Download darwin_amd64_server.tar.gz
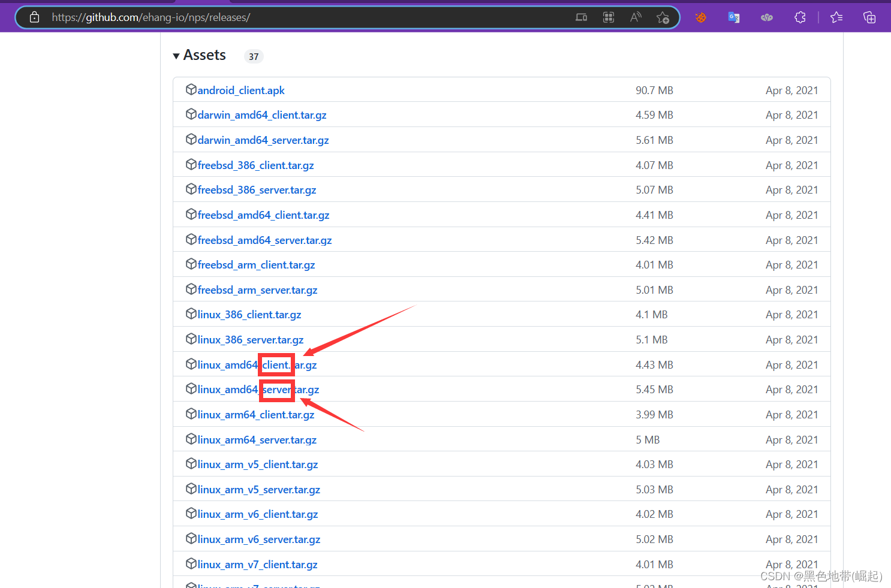Viewport: 891px width, 588px height. pos(263,140)
